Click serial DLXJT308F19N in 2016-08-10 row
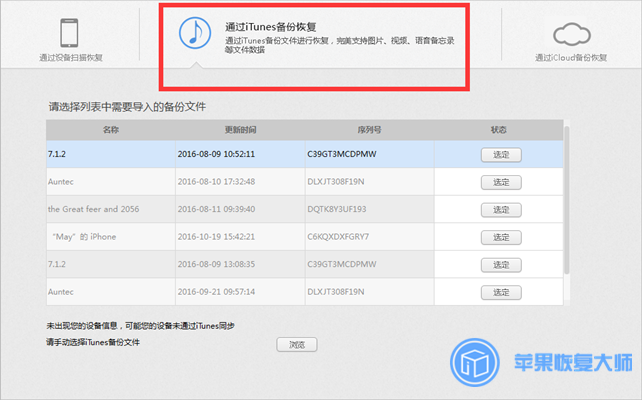The image size is (642, 400). [336, 182]
